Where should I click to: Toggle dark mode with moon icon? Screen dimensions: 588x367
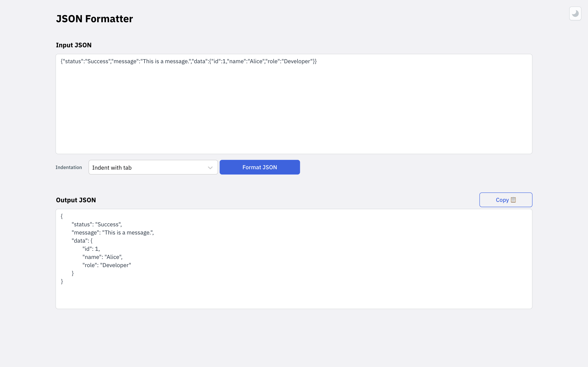point(575,14)
